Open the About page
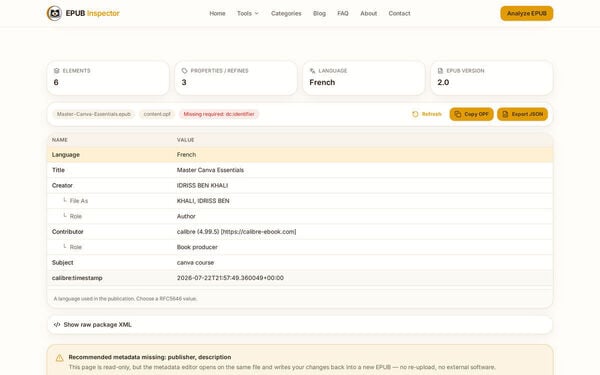The image size is (600, 375). point(368,13)
